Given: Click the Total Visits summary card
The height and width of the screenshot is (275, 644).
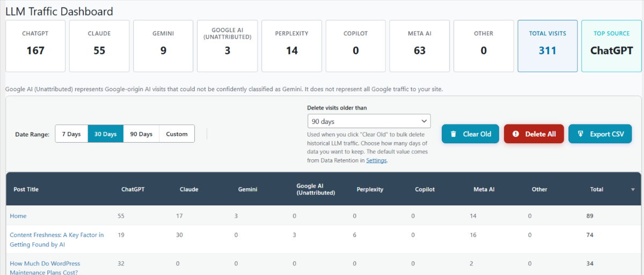Looking at the screenshot, I should click(x=547, y=46).
